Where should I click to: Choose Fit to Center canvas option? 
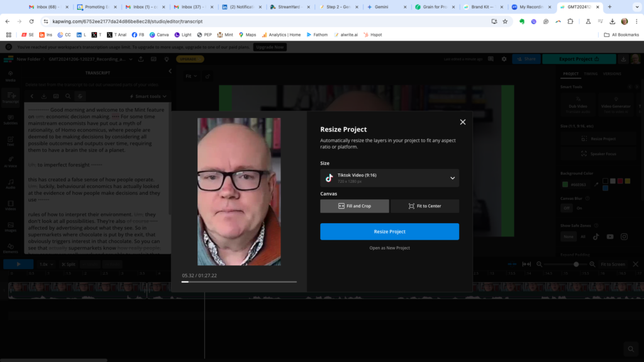pos(425,206)
